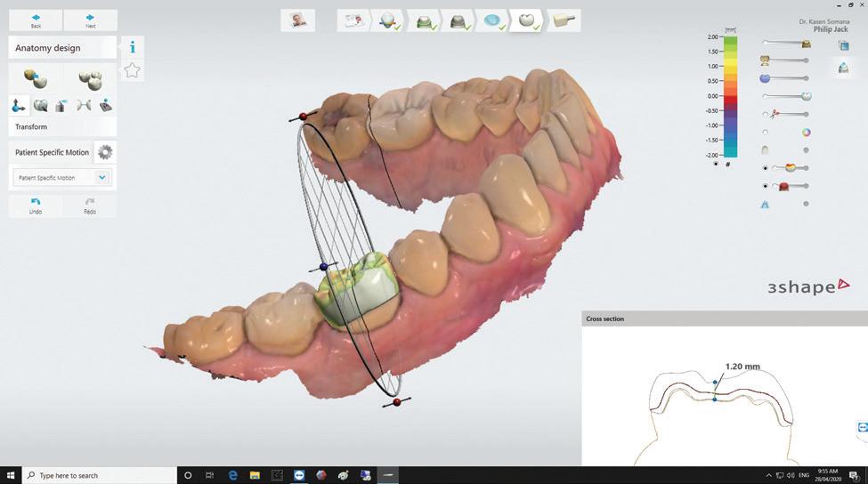This screenshot has height=484, width=868.
Task: Toggle the red contact map radio button
Action: tap(765, 186)
